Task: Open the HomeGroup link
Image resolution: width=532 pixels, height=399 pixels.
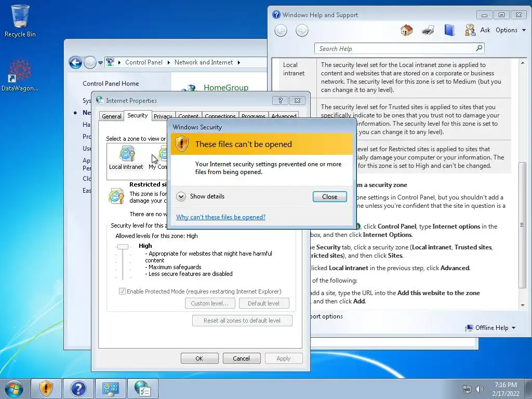Action: pos(226,87)
